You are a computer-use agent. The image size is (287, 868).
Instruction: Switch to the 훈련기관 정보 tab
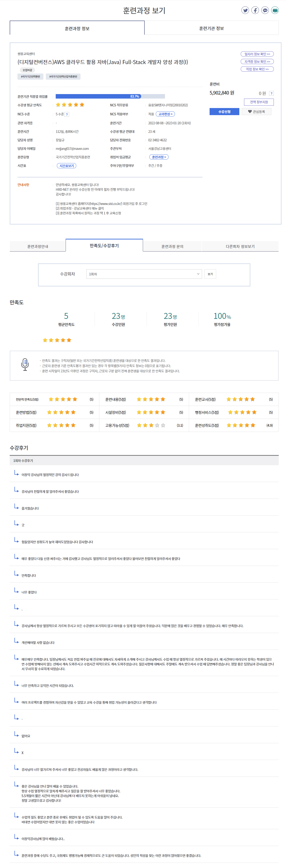[x=211, y=28]
